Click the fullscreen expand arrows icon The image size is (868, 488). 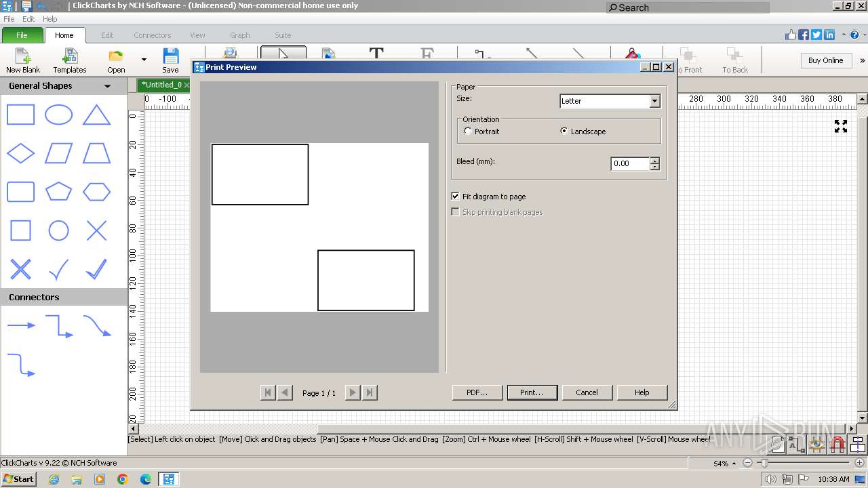coord(841,126)
